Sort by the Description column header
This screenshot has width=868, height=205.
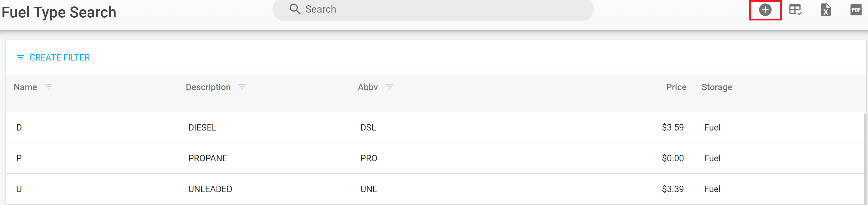click(x=208, y=87)
